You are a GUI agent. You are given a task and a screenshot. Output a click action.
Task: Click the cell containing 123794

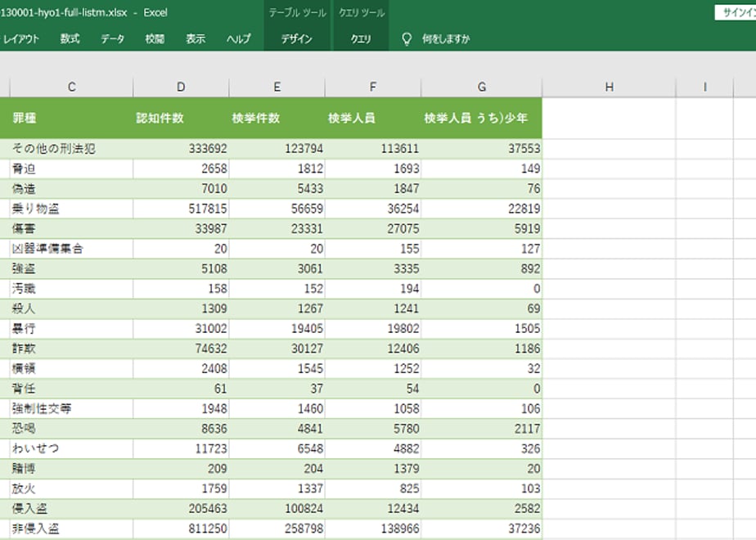coord(277,149)
